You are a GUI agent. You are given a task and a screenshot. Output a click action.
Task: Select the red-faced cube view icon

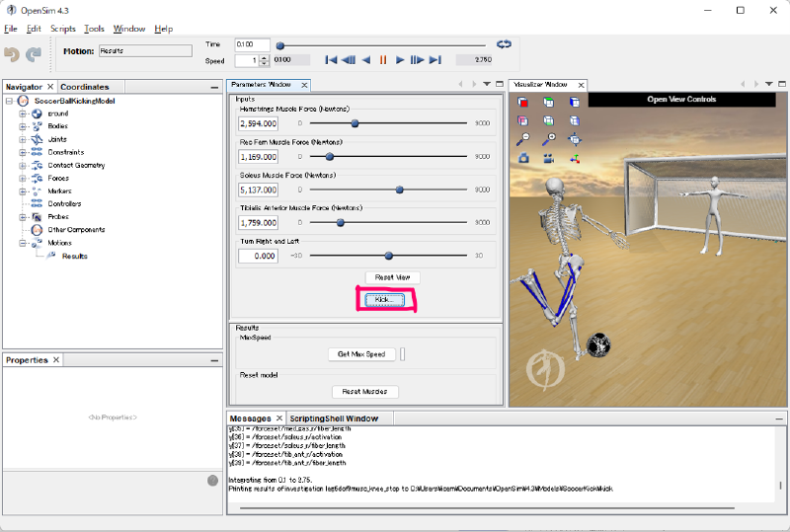pos(523,102)
